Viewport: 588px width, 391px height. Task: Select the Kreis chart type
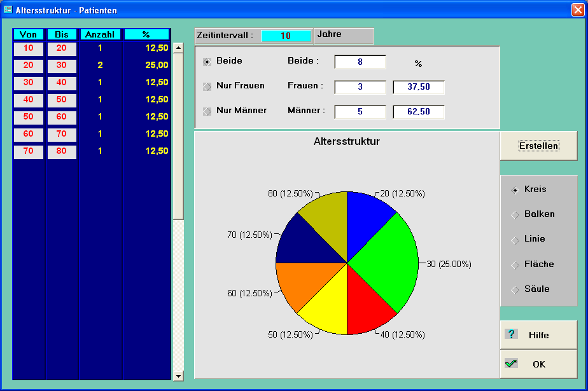515,190
